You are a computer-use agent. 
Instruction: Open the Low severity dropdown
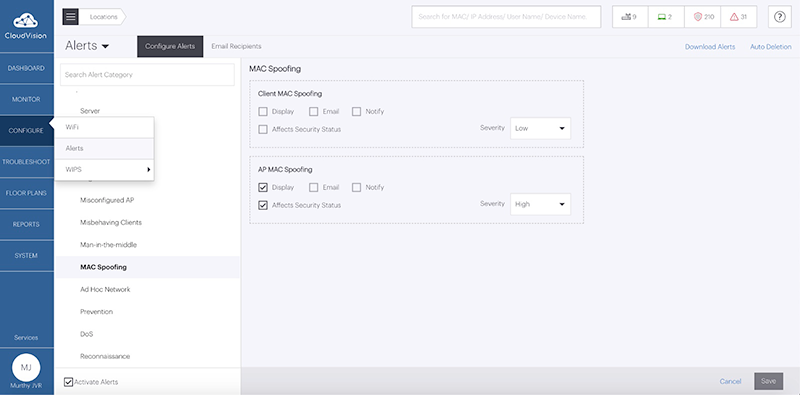540,128
